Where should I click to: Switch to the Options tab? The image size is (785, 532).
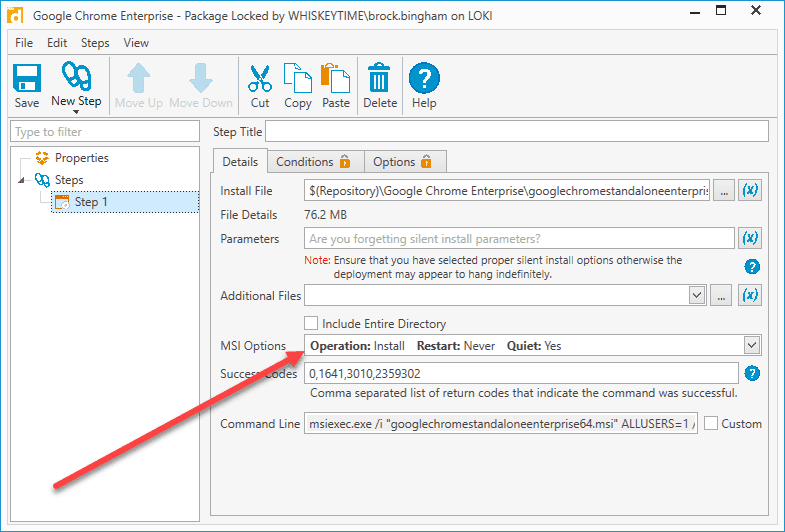[405, 162]
